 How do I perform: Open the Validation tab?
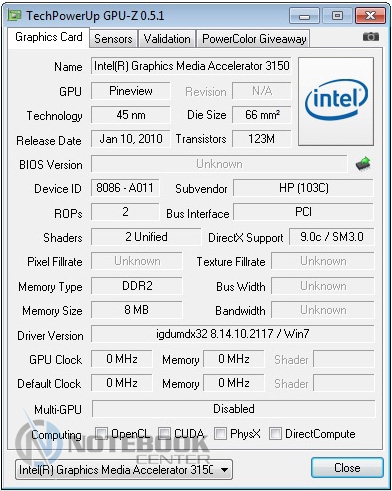tap(167, 39)
